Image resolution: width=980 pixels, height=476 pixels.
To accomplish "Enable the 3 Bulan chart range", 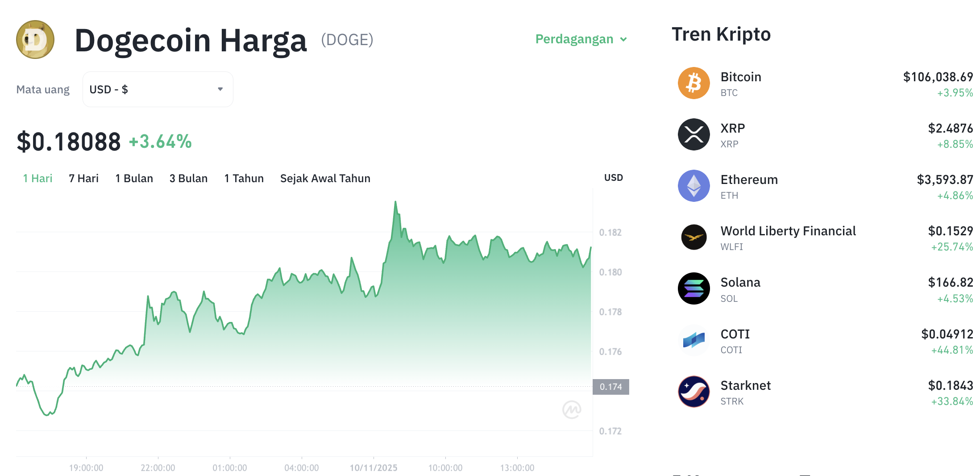I will click(188, 178).
